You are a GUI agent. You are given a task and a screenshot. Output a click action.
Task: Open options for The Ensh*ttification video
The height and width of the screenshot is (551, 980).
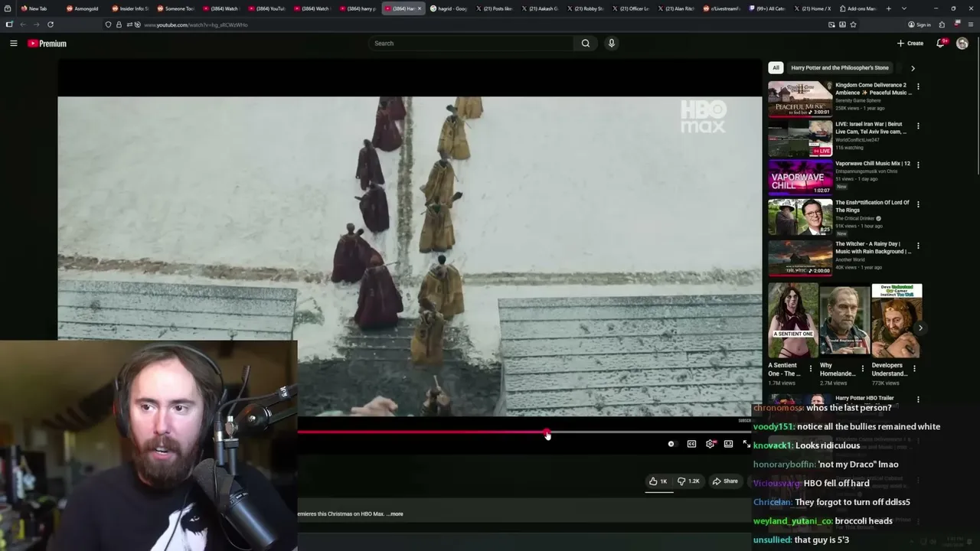pyautogui.click(x=918, y=204)
